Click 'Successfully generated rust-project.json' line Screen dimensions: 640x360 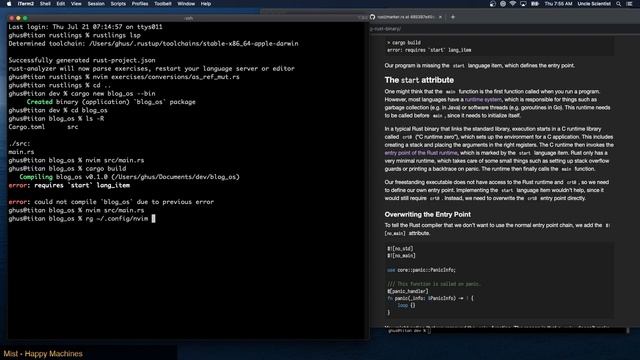[x=82, y=60]
